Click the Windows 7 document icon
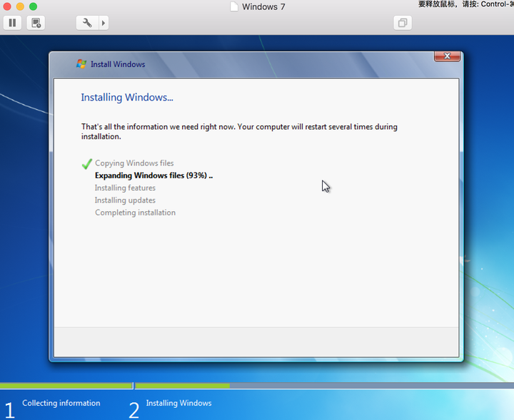 pyautogui.click(x=234, y=6)
